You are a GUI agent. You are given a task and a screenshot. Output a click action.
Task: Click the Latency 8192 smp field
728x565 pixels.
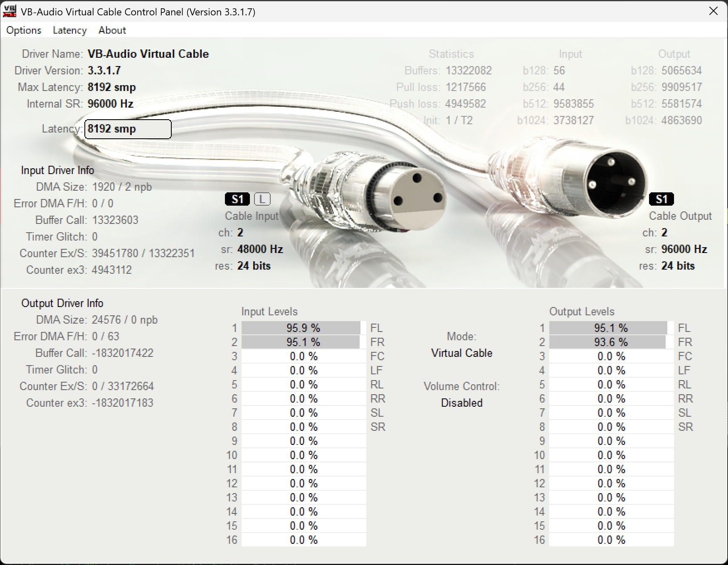click(128, 129)
